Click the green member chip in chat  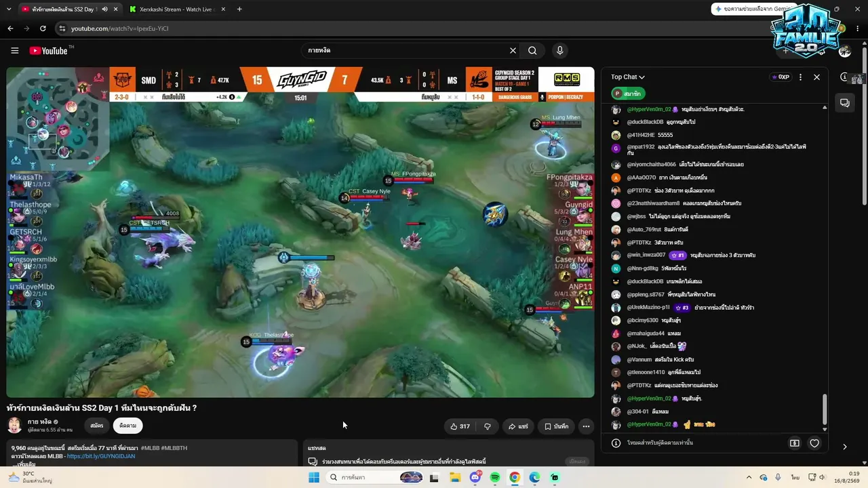(x=628, y=94)
